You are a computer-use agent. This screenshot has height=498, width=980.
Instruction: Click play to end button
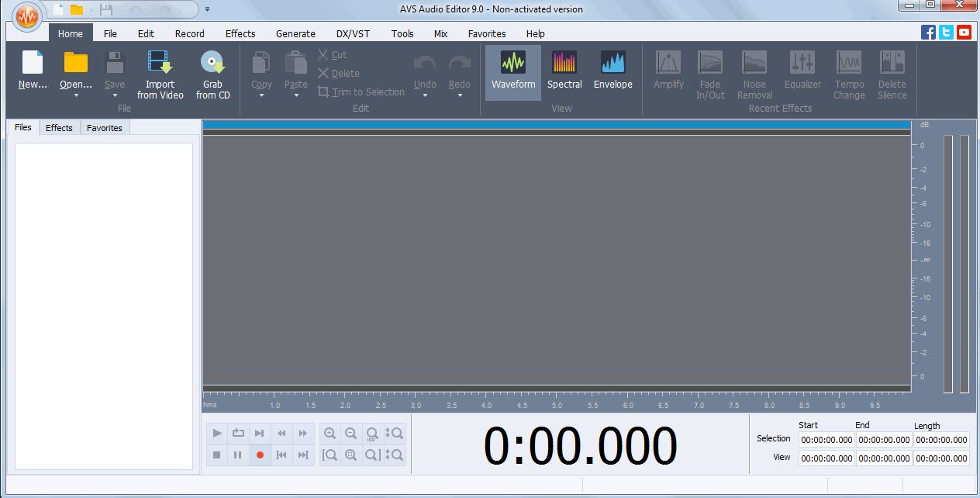tap(260, 434)
